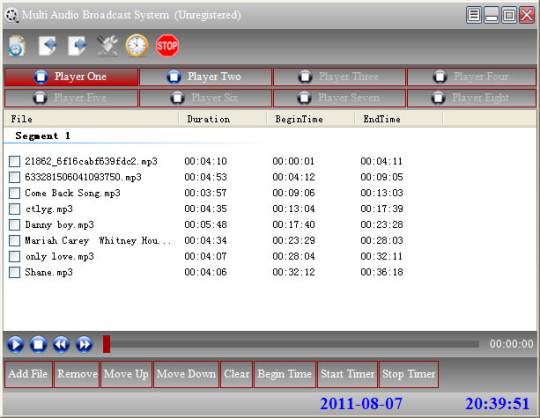Open the Player Five tab
Image resolution: width=540 pixels, height=418 pixels.
(x=71, y=98)
